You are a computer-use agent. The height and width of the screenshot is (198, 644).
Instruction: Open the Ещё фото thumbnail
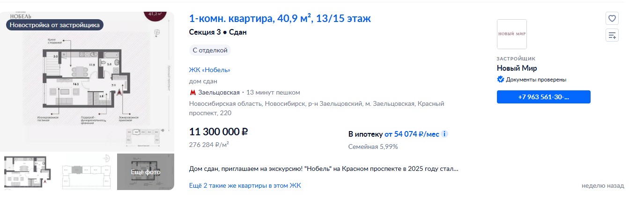coord(146,172)
